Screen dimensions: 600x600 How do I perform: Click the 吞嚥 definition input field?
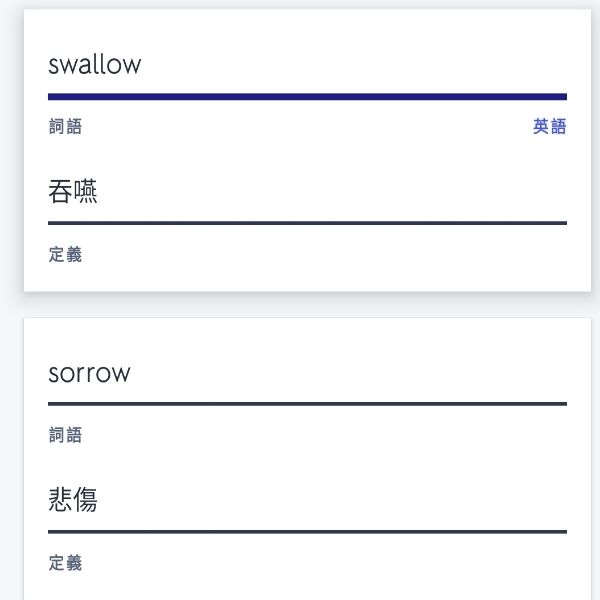(x=73, y=192)
